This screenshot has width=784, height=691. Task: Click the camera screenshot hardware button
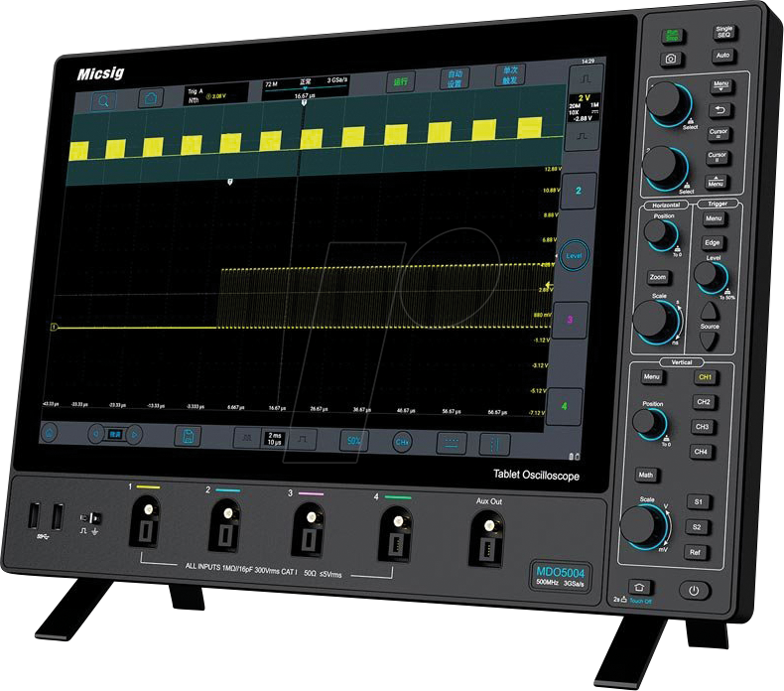point(671,59)
